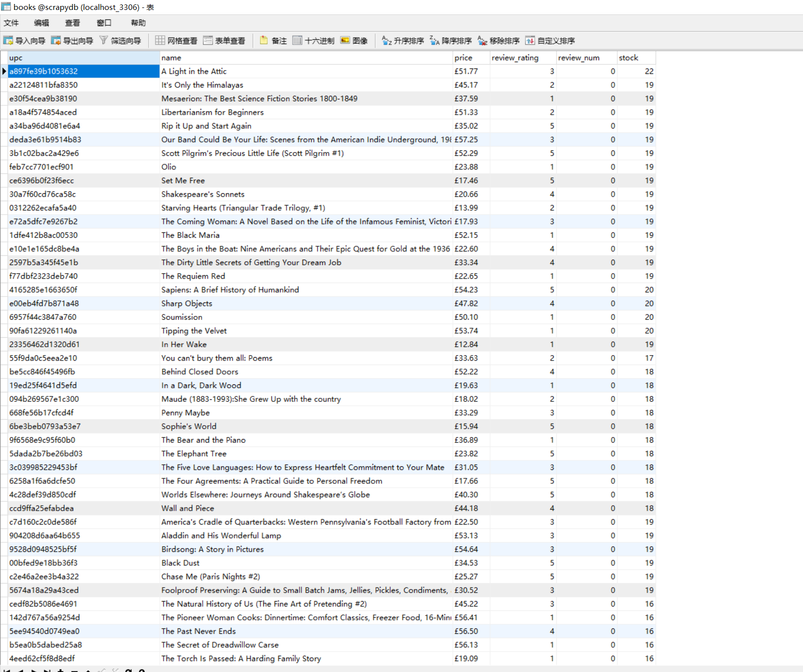Select the 'Rip it Up and Start Again' cell

306,126
